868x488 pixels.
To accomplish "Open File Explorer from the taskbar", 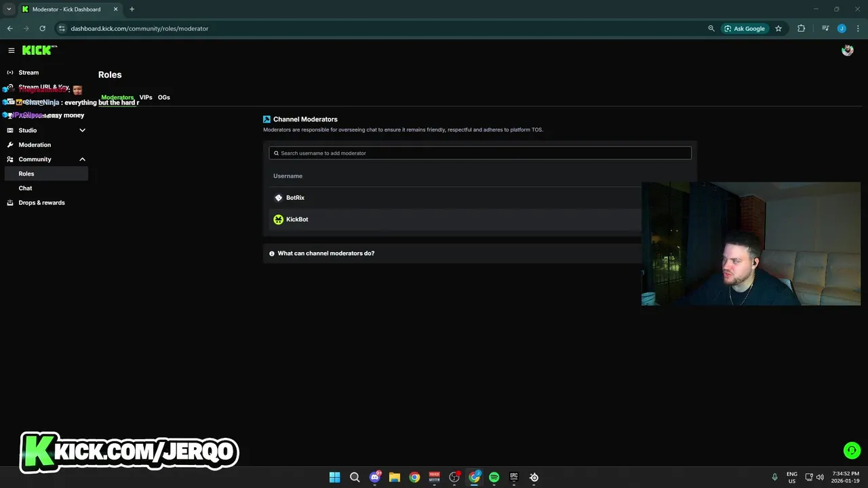I will [395, 477].
